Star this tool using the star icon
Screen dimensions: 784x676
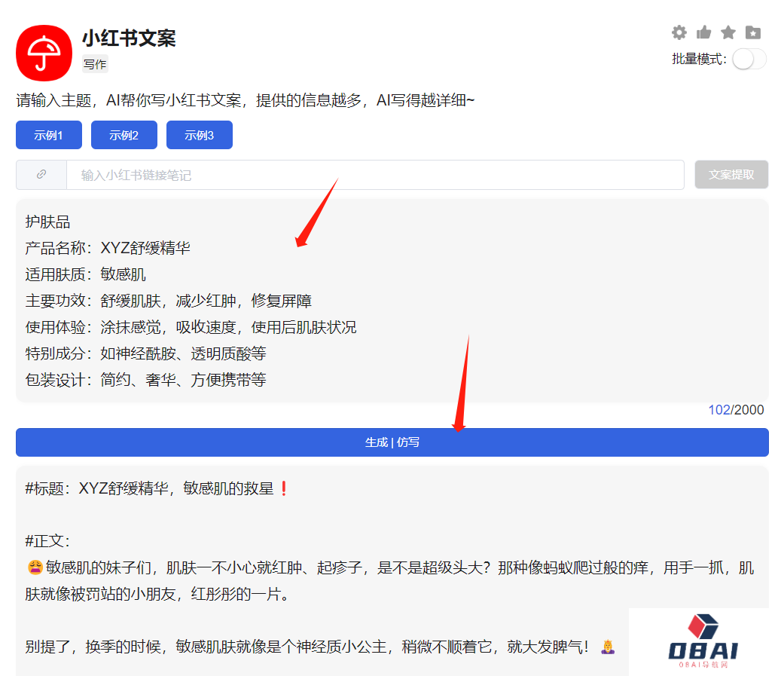coord(728,32)
